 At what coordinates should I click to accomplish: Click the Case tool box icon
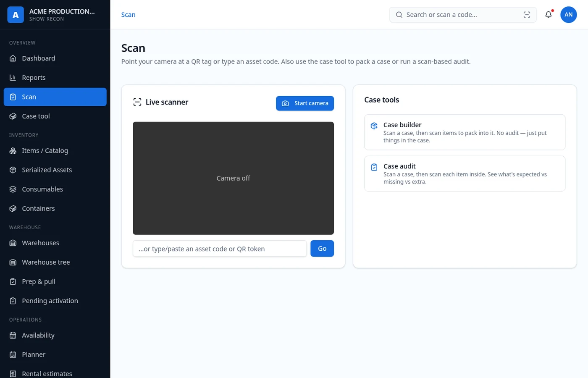click(x=13, y=116)
